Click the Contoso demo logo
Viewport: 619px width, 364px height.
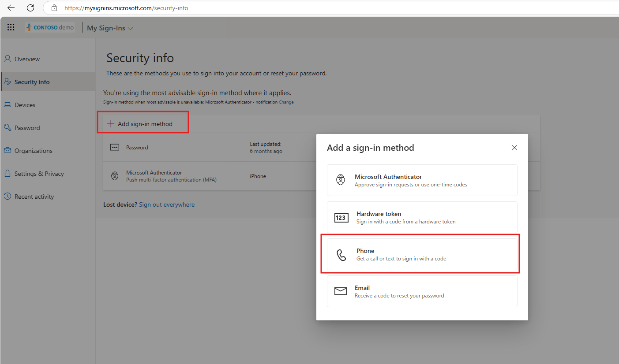tap(50, 27)
